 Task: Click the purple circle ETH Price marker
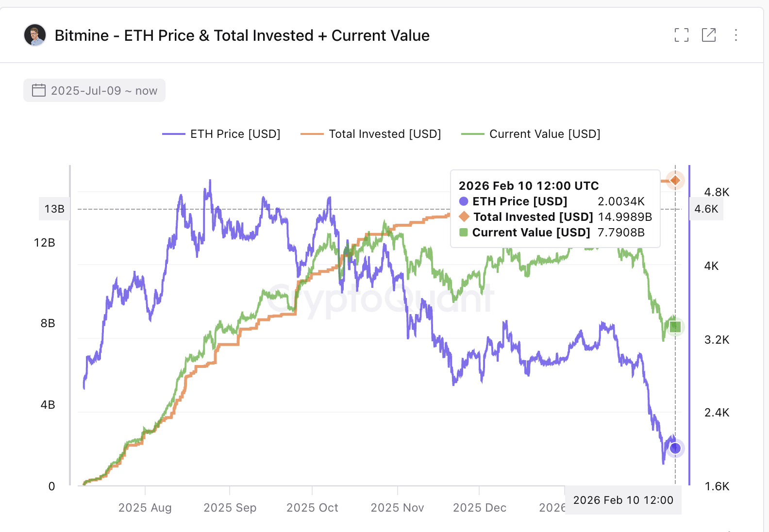pyautogui.click(x=675, y=449)
